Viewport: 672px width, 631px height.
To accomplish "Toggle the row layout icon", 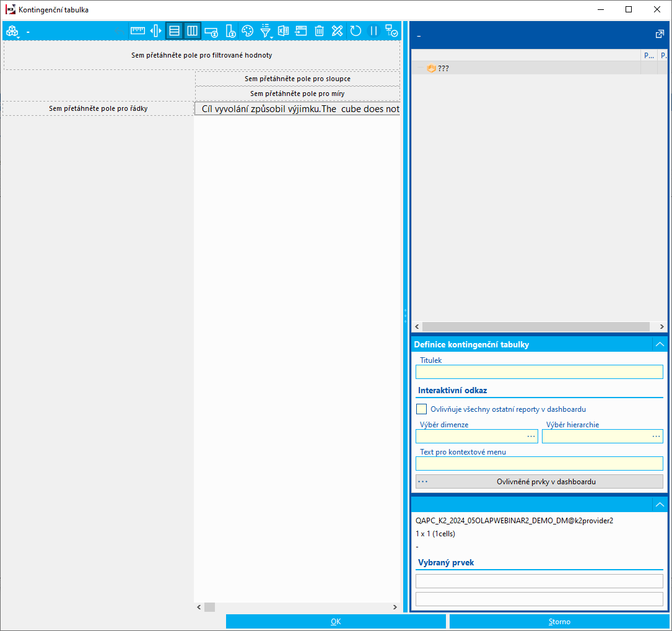I will [175, 31].
